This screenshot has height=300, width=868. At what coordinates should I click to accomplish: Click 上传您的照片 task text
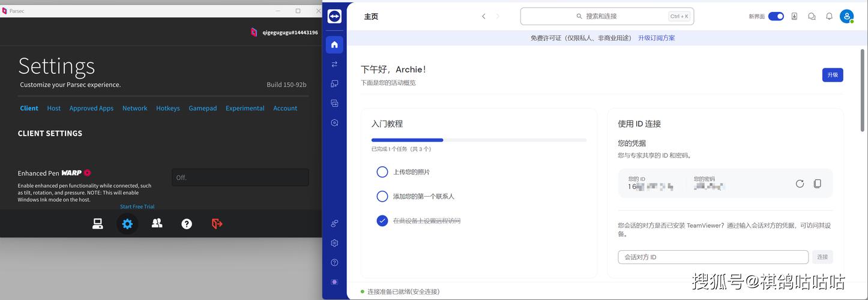click(412, 172)
